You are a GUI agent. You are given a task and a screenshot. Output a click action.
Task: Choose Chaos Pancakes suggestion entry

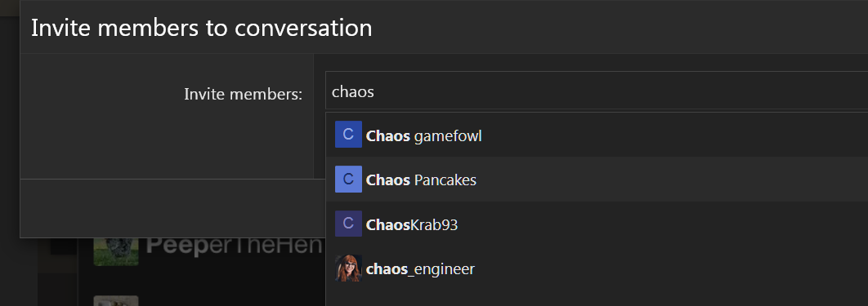click(597, 180)
